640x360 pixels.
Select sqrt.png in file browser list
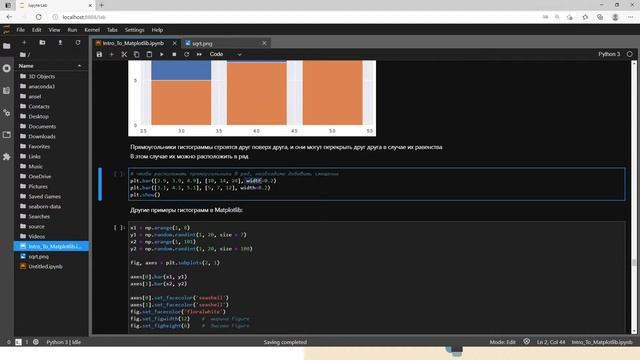click(x=51, y=256)
